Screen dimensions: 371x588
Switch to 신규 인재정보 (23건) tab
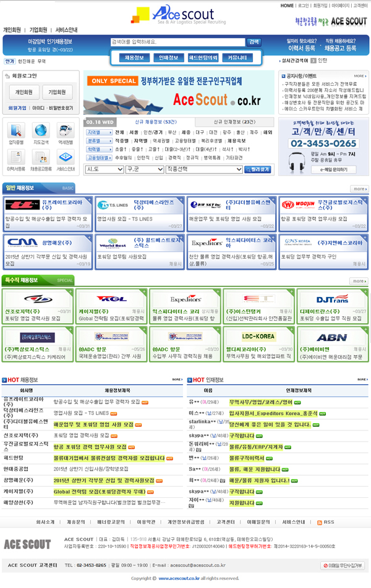[234, 122]
